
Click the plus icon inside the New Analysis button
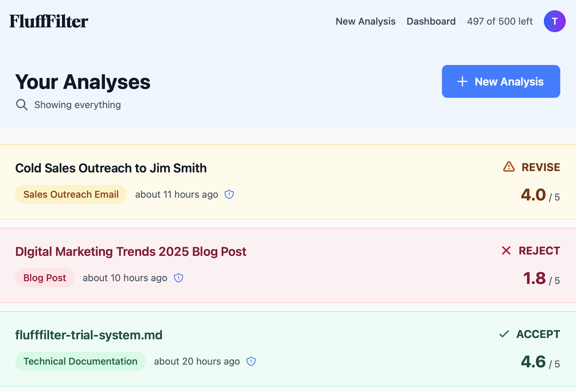tap(462, 81)
